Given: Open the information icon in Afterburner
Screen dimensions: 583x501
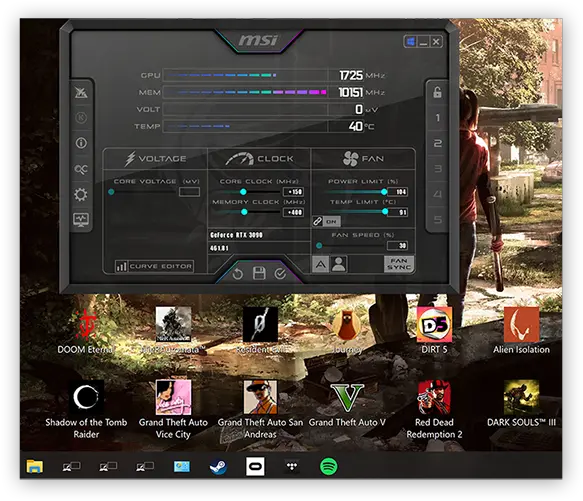Looking at the screenshot, I should (x=81, y=143).
